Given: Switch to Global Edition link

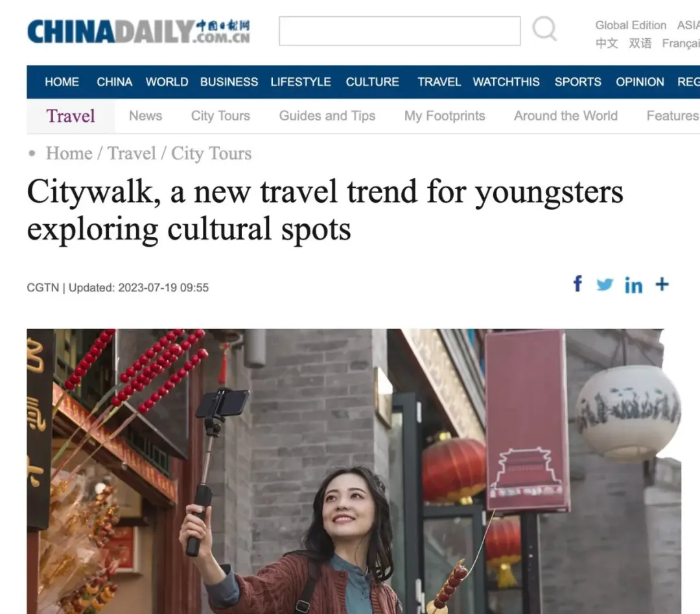Looking at the screenshot, I should 631,25.
